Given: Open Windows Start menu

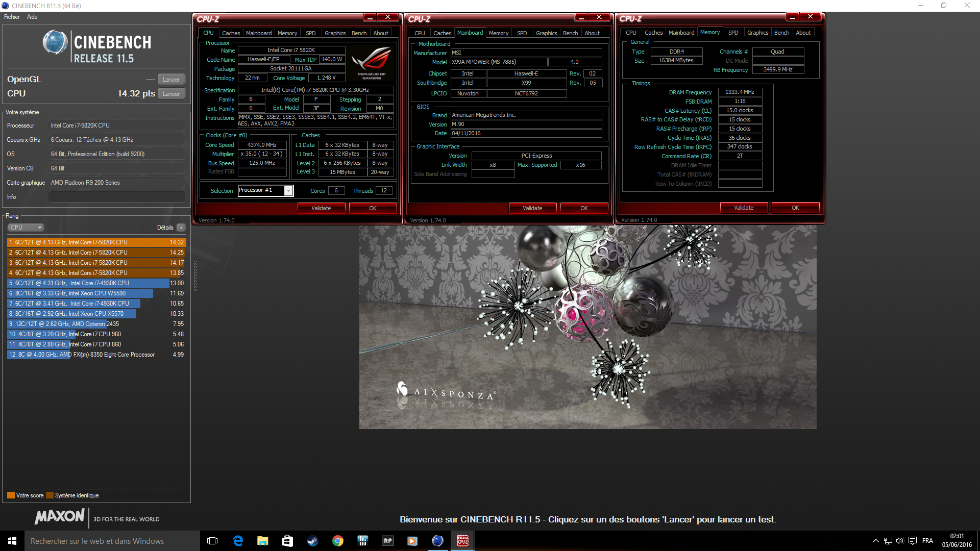Looking at the screenshot, I should click(12, 541).
